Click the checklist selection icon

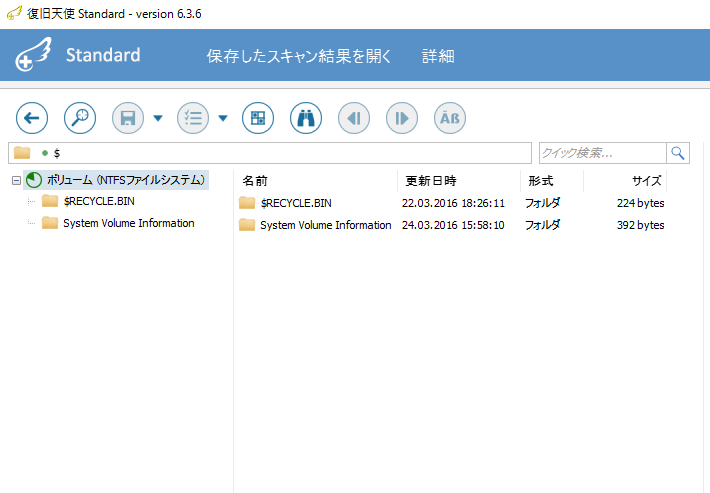click(x=193, y=118)
